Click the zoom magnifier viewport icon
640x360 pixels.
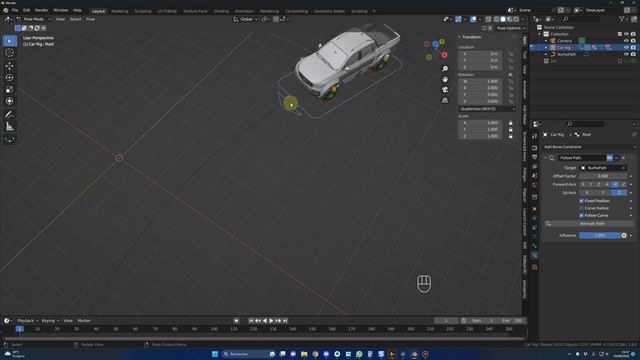[445, 69]
